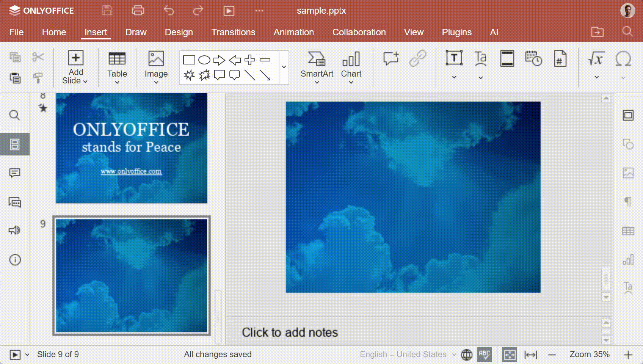Viewport: 643px width, 364px height.
Task: Toggle spell checking in status bar
Action: 485,355
